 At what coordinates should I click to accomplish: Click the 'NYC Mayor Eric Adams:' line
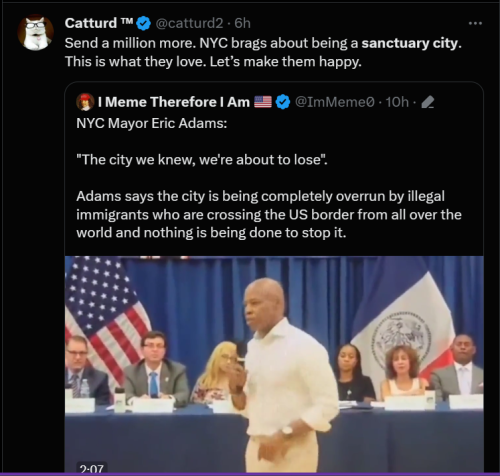coord(152,123)
